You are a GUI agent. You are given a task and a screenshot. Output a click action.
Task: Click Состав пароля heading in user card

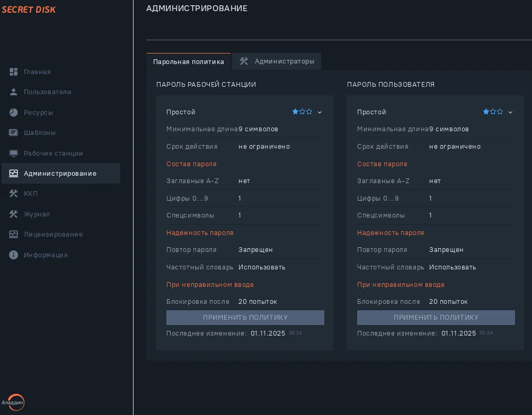coord(382,164)
